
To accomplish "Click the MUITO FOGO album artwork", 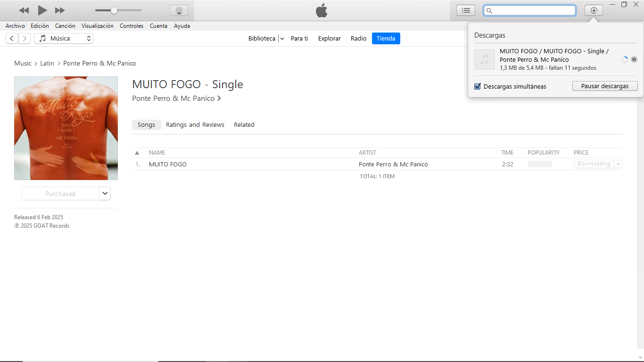I will pos(66,128).
